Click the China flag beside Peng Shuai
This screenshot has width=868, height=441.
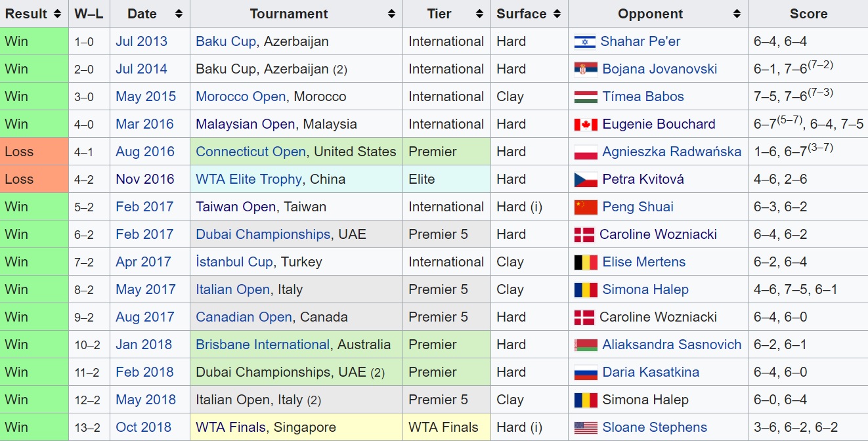click(x=586, y=207)
